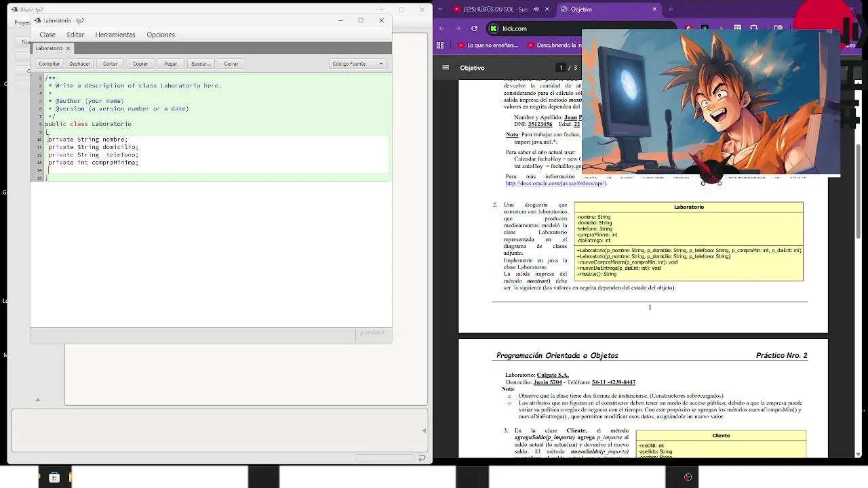This screenshot has width=868, height=488.
Task: Click the Pegar button
Action: pyautogui.click(x=170, y=64)
